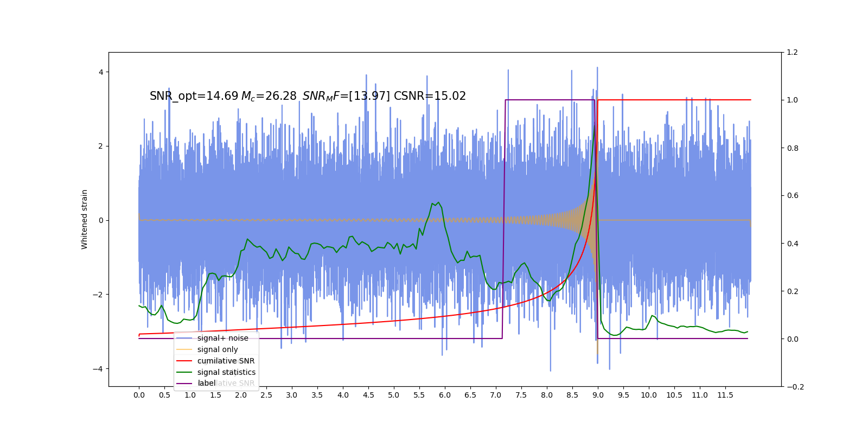868x434 pixels.
Task: Click the right y-axis tick label "0.6"
Action: click(793, 196)
